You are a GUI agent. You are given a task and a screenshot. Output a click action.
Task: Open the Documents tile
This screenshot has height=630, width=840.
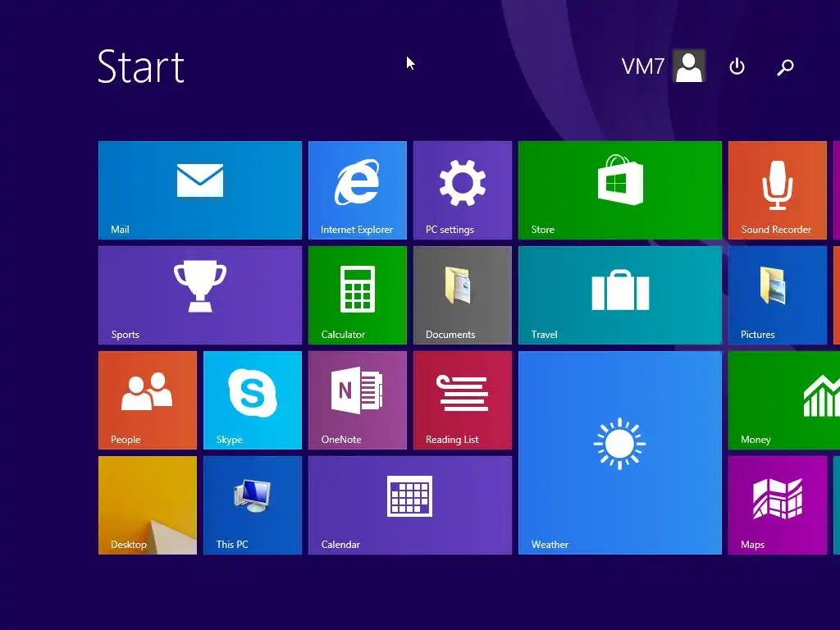tap(463, 295)
